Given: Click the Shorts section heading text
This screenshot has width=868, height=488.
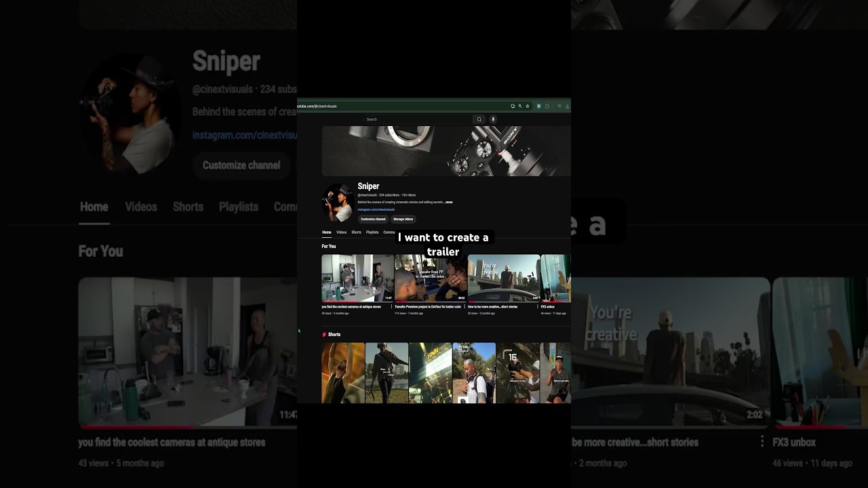Looking at the screenshot, I should pos(334,335).
